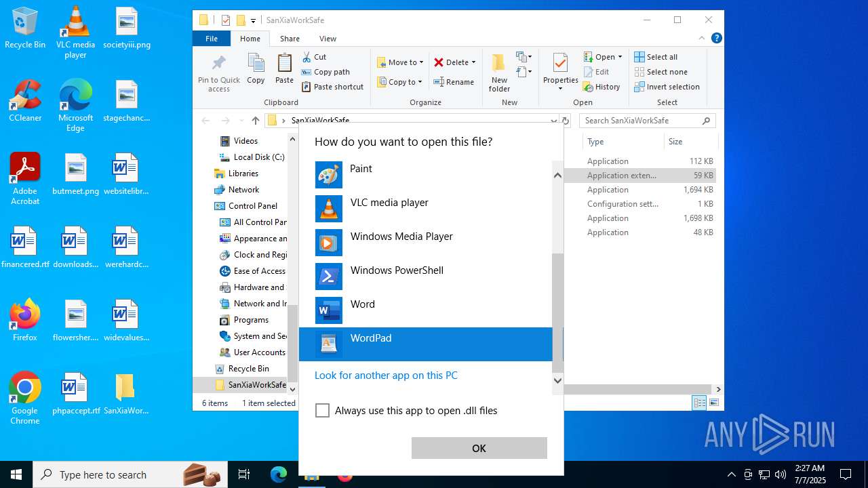Click Paste shortcut command
Image resolution: width=868 pixels, height=488 pixels.
333,87
